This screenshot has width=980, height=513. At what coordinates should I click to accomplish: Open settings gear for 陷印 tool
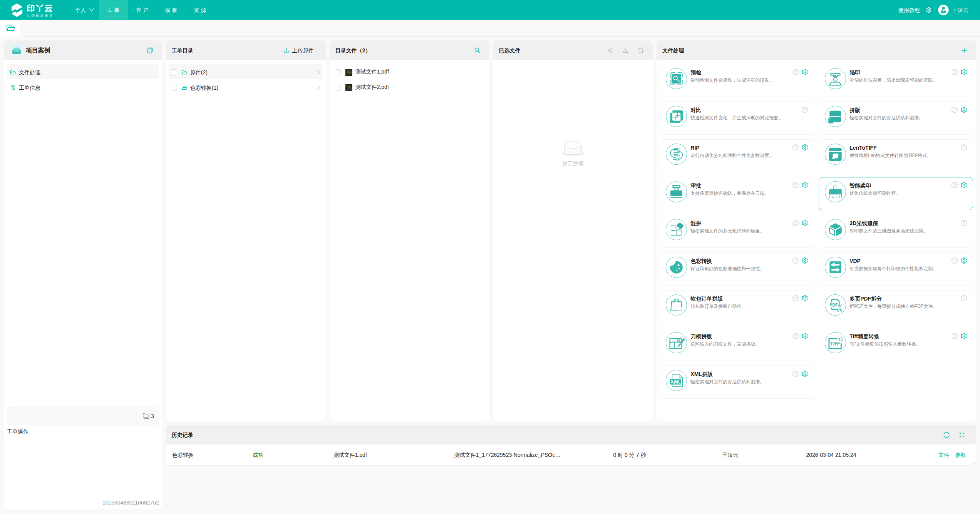[x=964, y=72]
